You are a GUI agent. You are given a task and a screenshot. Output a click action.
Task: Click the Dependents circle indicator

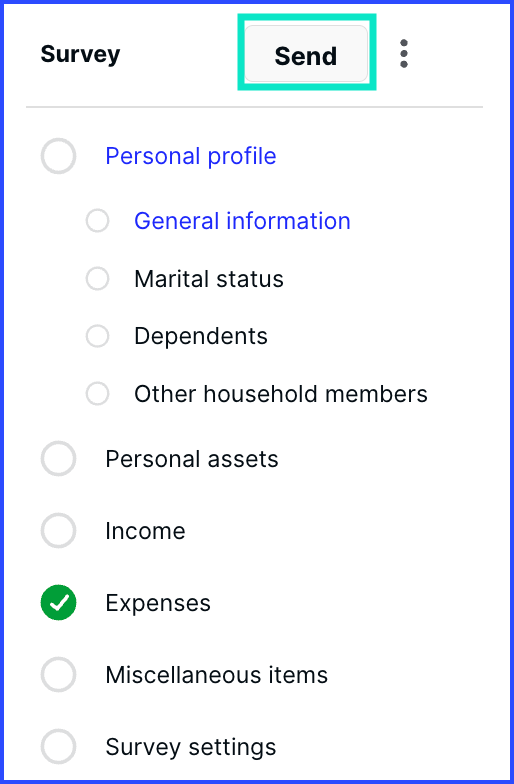[98, 336]
